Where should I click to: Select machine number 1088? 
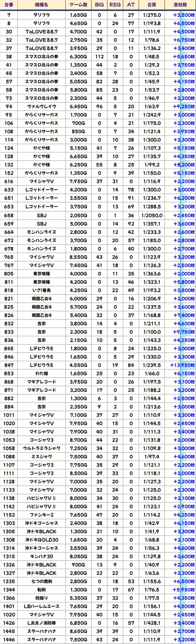(9, 457)
